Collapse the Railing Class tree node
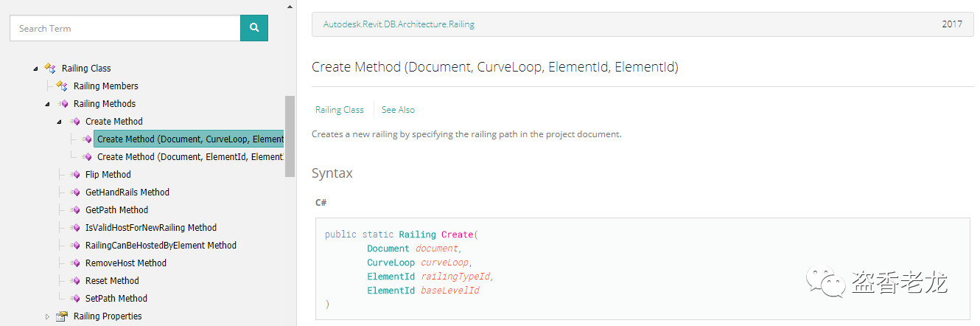 click(x=35, y=69)
